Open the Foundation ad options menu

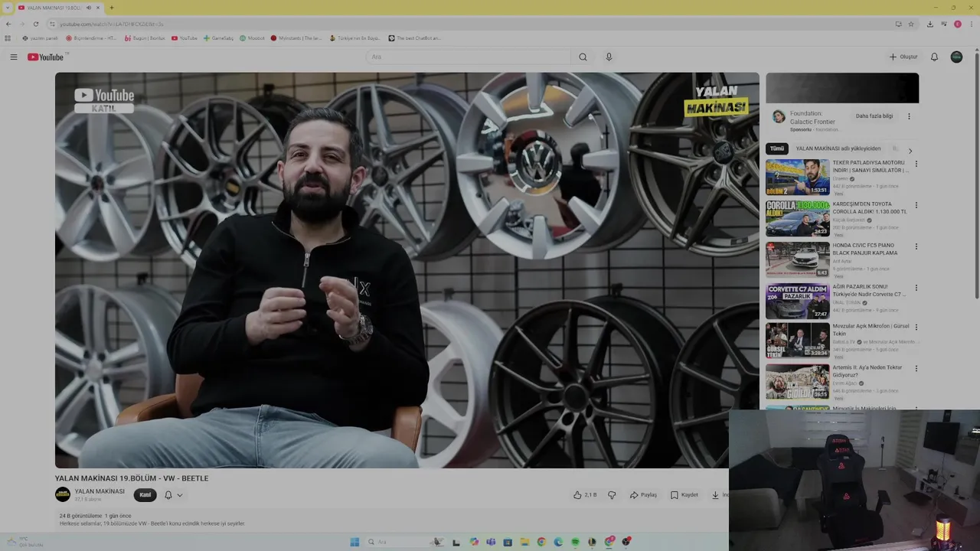pos(909,116)
